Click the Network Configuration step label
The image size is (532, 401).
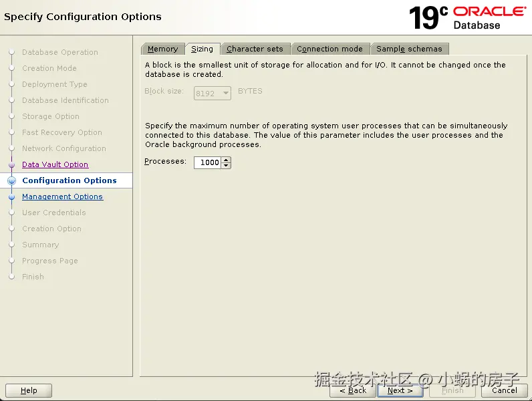coord(64,148)
